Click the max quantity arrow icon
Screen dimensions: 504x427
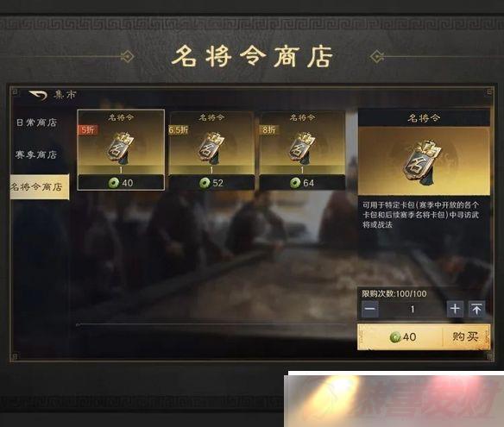tap(476, 309)
